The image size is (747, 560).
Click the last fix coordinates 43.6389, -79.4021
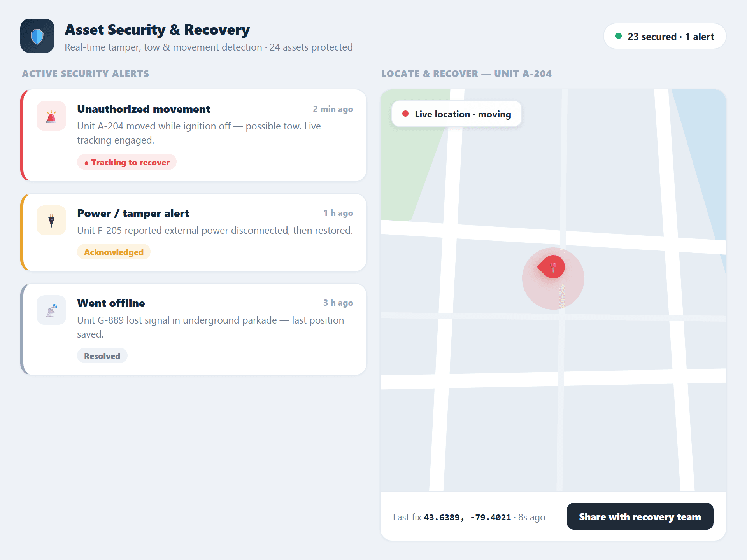point(467,517)
